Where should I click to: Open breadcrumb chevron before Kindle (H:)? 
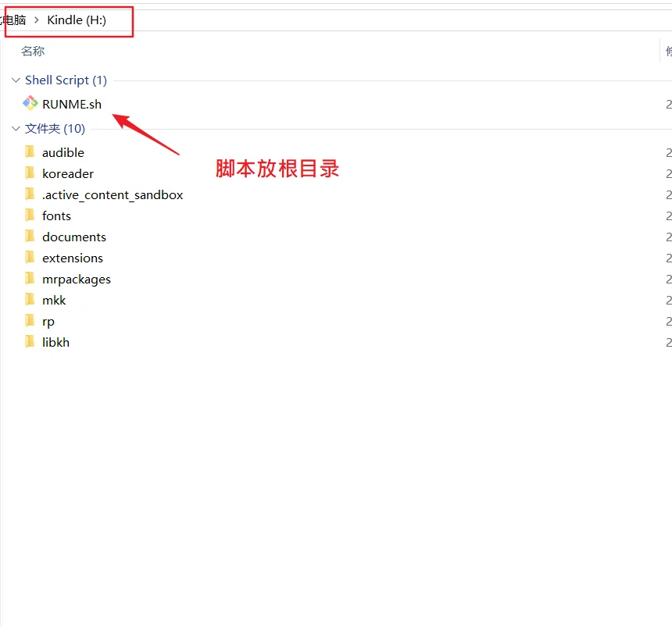pos(37,20)
